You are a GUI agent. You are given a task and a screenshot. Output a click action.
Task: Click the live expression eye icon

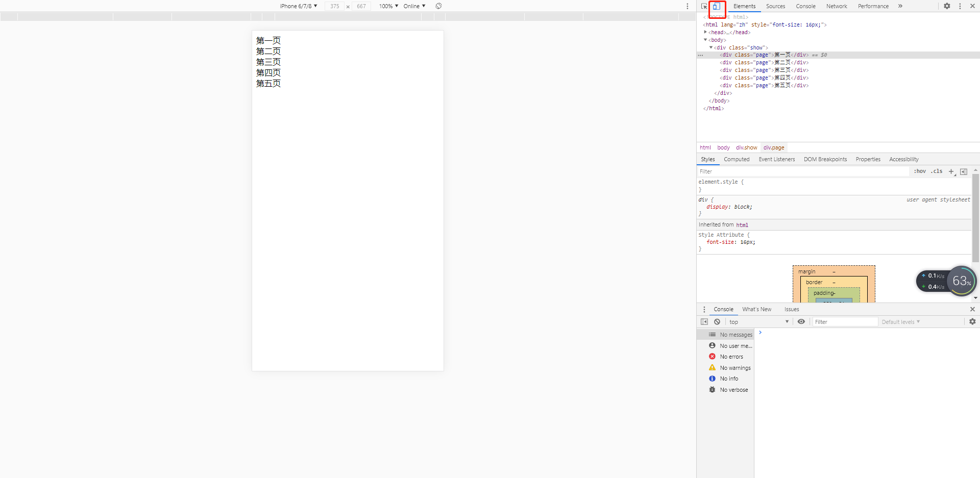pos(801,322)
